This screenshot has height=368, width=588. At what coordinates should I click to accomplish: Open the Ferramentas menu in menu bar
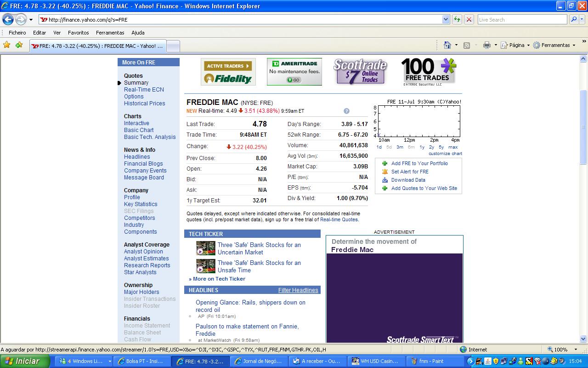tap(110, 33)
